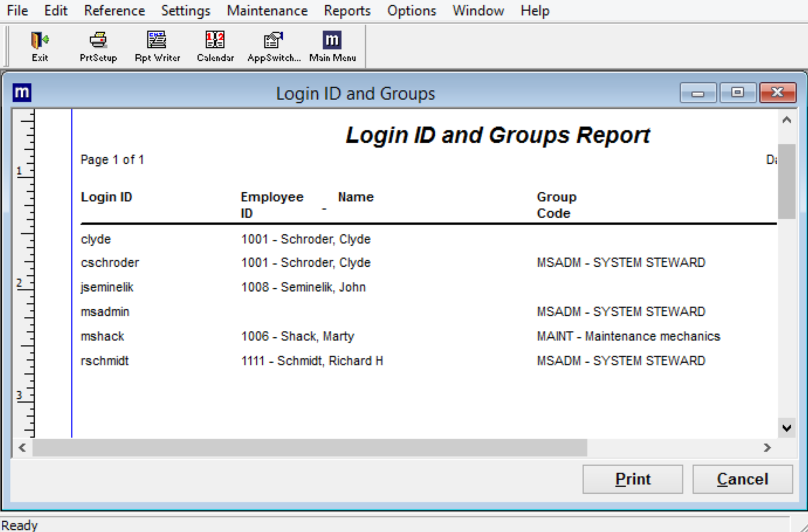Click the vertical scrollbar up arrow
This screenshot has height=532, width=808.
coord(786,120)
